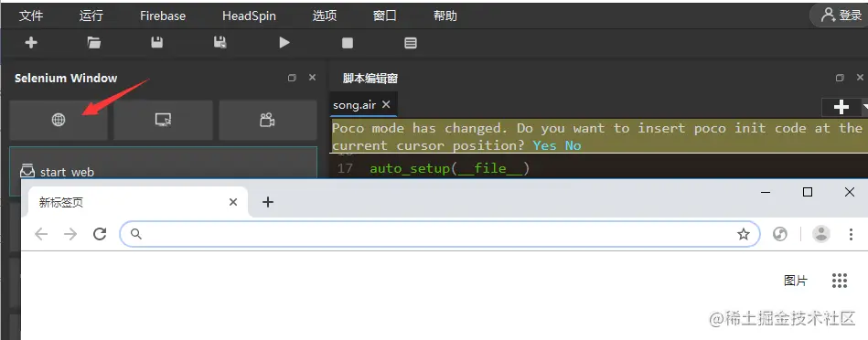The height and width of the screenshot is (340, 868).
Task: Open the 帮助 menu
Action: pyautogui.click(x=445, y=16)
